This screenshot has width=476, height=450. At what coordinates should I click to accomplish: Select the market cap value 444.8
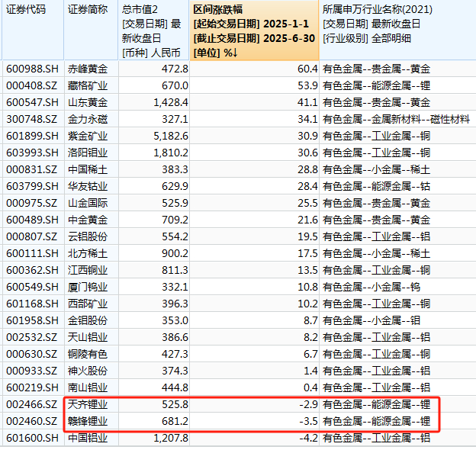coord(175,387)
